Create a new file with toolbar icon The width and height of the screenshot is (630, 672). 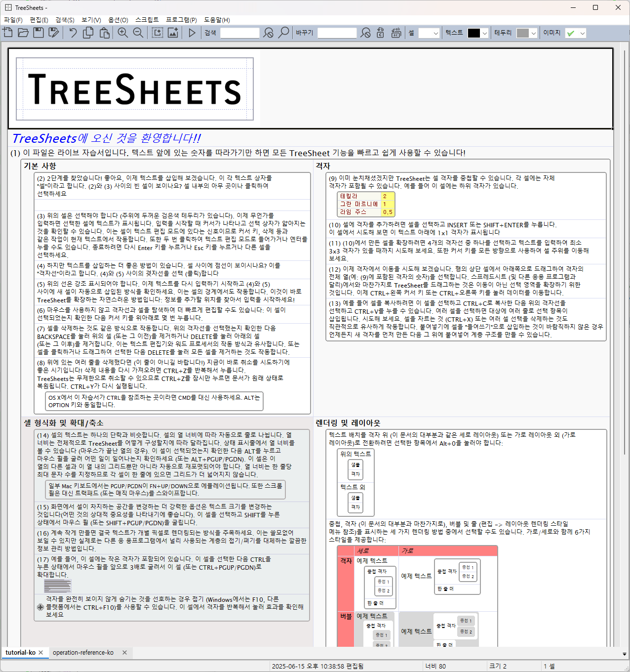pyautogui.click(x=8, y=33)
